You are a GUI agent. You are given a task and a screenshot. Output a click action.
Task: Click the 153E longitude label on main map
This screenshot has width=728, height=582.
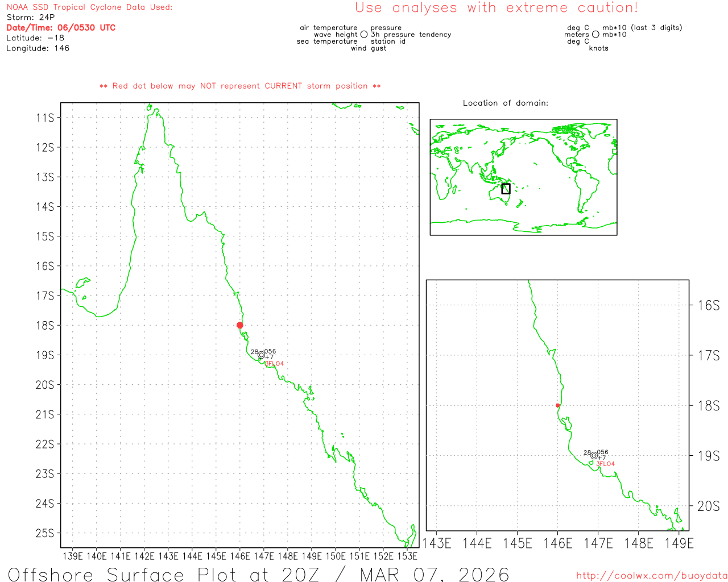407,556
